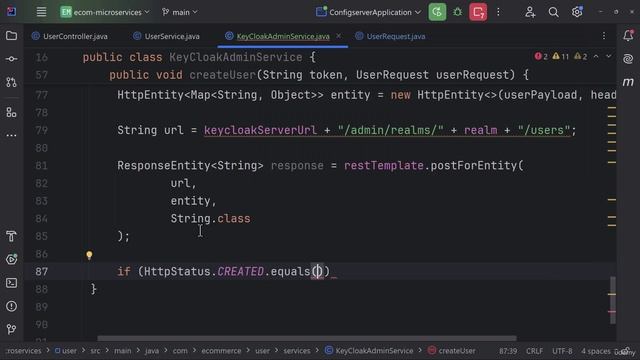The image size is (640, 360).
Task: Open Notifications bell panel
Action: [x=628, y=36]
